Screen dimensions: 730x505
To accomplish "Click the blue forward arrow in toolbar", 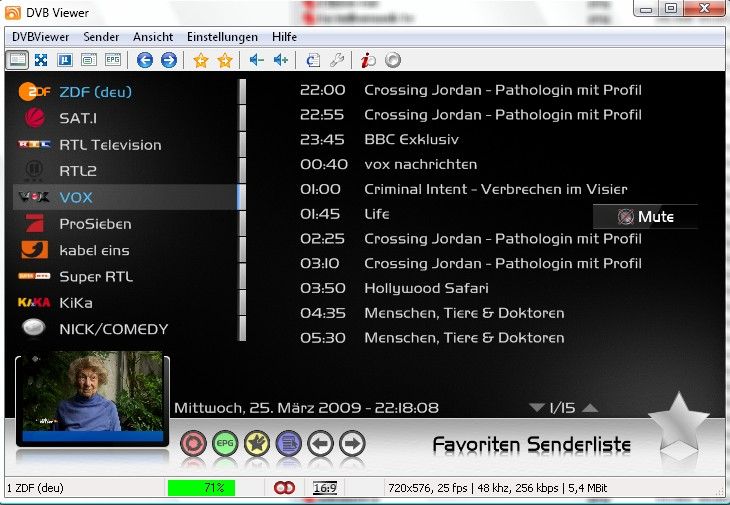I will pos(169,60).
